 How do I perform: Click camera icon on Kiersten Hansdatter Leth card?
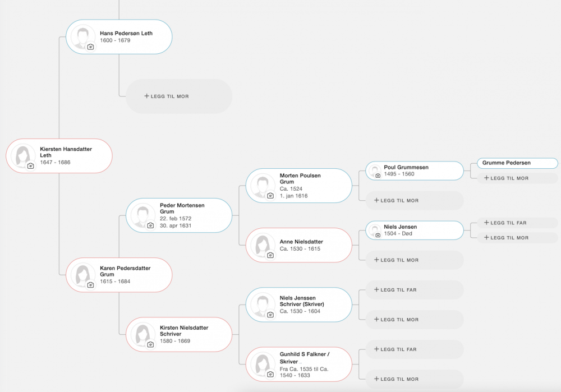coord(31,166)
